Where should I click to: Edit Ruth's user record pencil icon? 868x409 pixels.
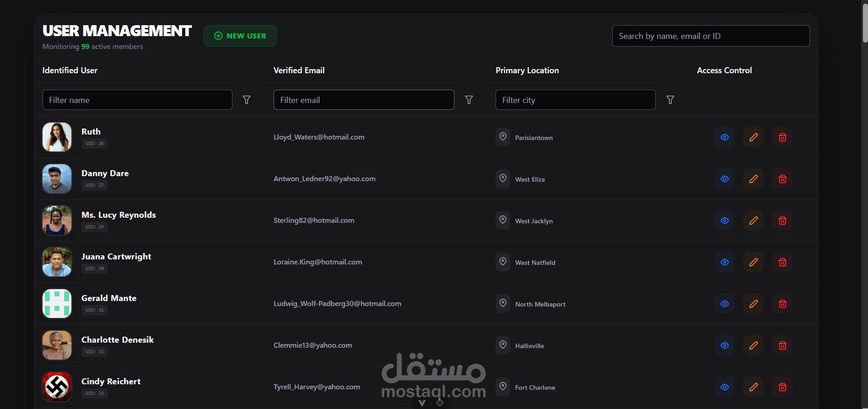point(754,137)
